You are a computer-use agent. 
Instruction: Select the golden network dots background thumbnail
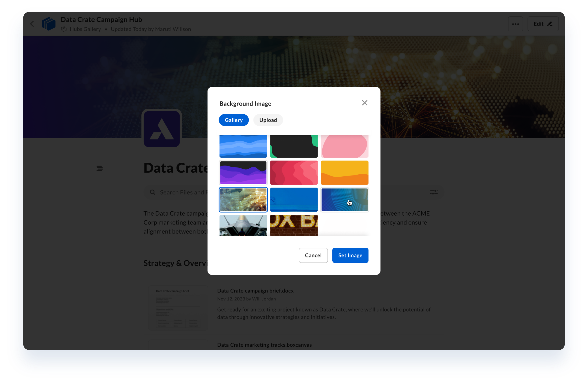[243, 199]
